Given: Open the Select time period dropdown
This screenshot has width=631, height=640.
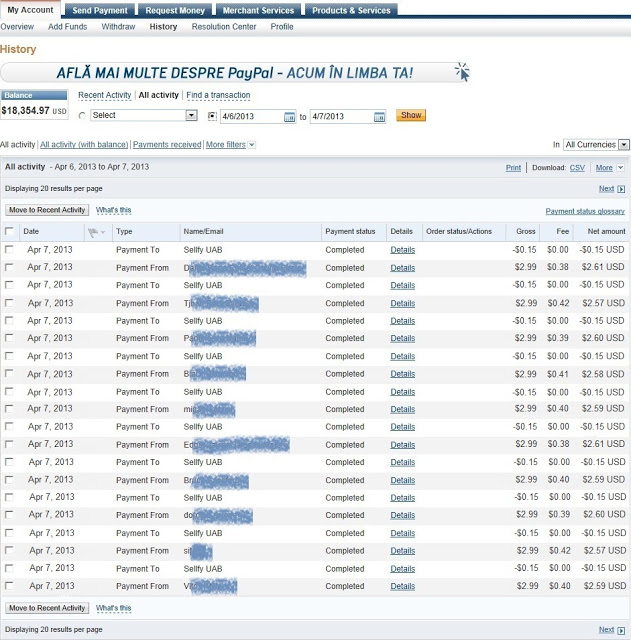Looking at the screenshot, I should pyautogui.click(x=144, y=116).
